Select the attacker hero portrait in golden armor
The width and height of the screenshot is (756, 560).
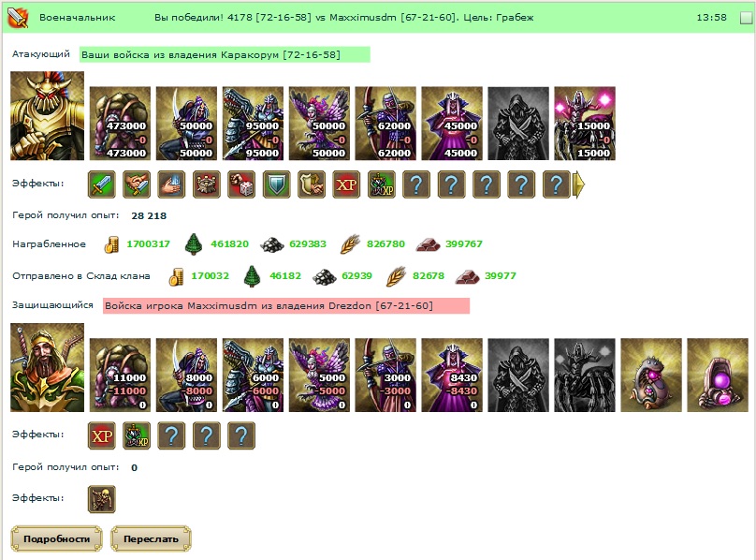pos(47,116)
